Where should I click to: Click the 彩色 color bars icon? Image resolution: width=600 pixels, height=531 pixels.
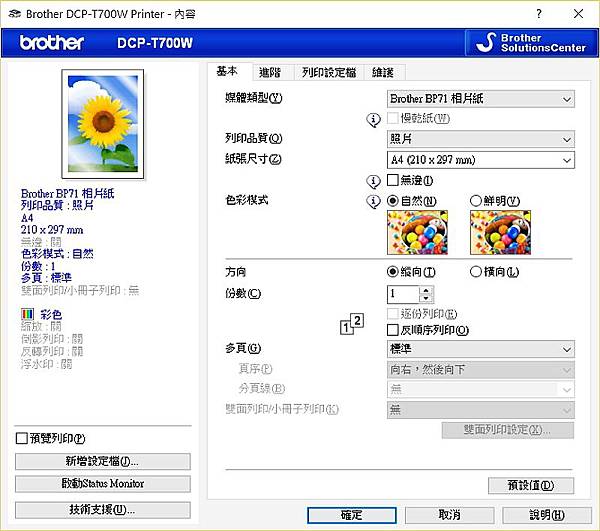tap(28, 314)
